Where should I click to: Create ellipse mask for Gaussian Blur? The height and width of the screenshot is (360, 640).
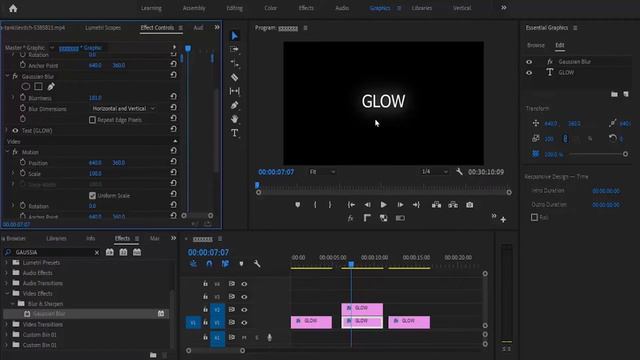[26, 87]
